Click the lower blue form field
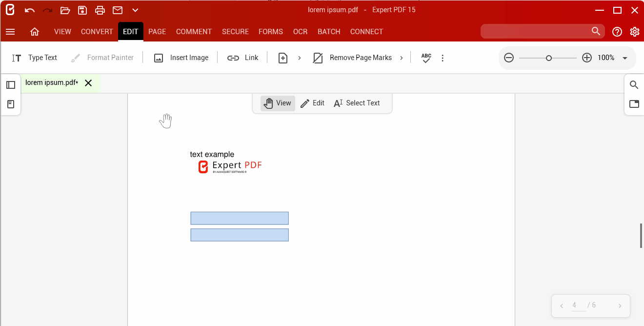644x326 pixels. click(240, 235)
